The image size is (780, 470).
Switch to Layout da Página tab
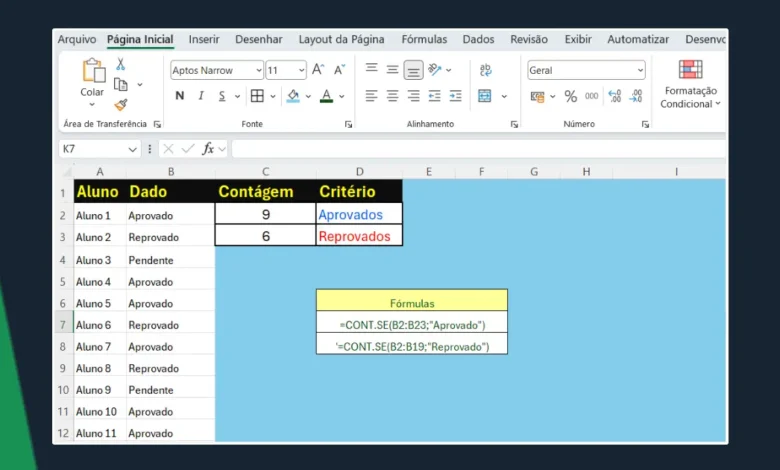[341, 39]
